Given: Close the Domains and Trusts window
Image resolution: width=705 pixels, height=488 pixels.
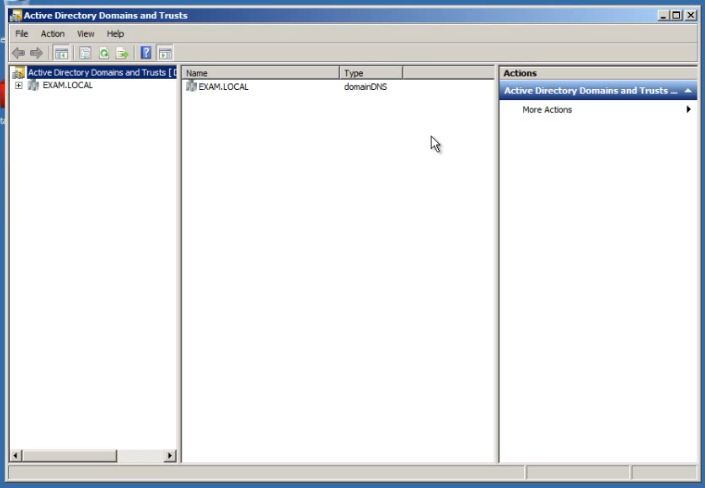Looking at the screenshot, I should [x=691, y=16].
